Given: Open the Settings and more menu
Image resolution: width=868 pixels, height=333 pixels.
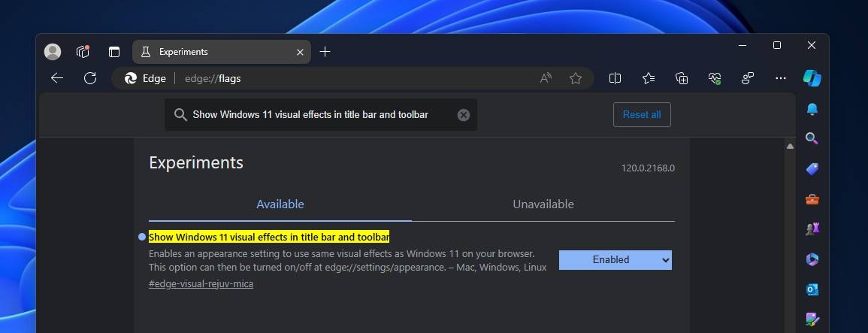Looking at the screenshot, I should click(x=780, y=78).
